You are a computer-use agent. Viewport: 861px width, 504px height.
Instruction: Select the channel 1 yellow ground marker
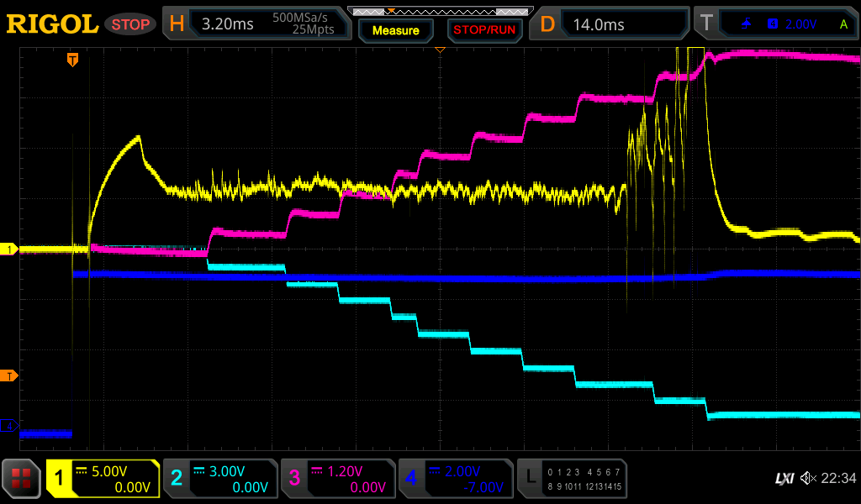coord(9,249)
